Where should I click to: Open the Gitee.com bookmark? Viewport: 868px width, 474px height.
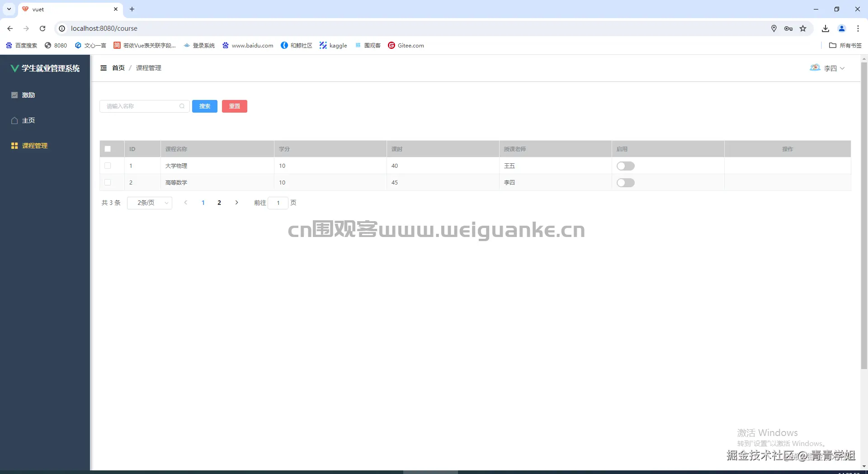point(406,45)
